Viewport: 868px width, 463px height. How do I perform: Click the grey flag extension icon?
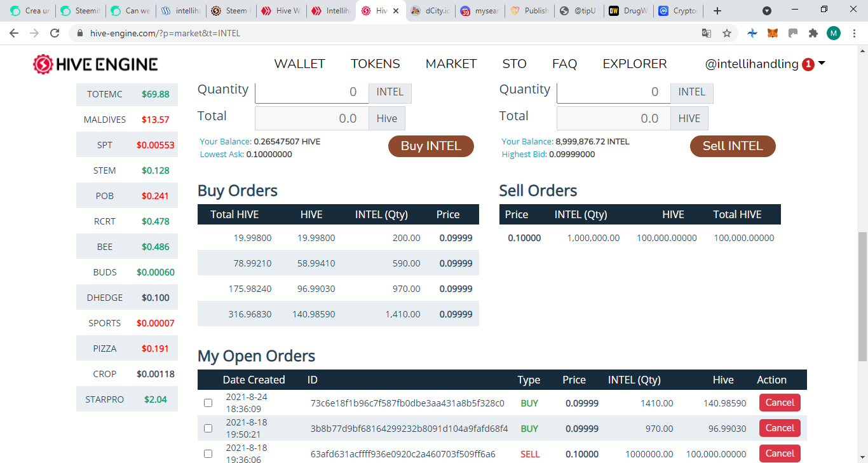point(793,33)
